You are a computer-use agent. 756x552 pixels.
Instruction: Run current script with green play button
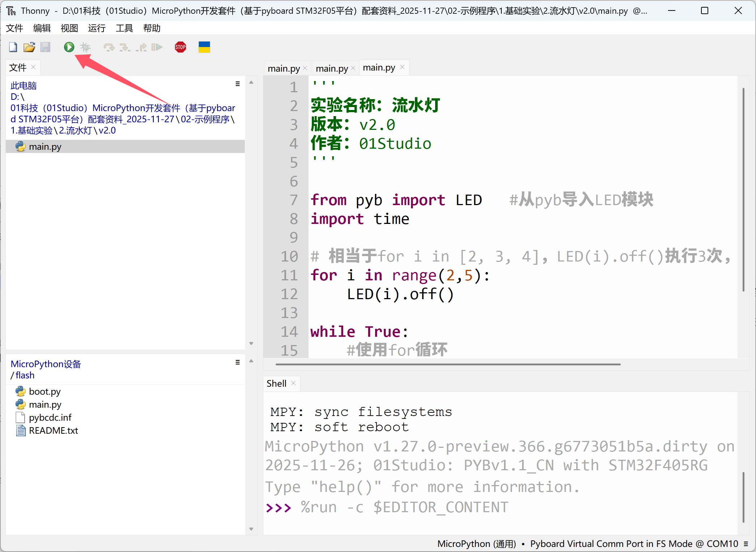(x=69, y=47)
